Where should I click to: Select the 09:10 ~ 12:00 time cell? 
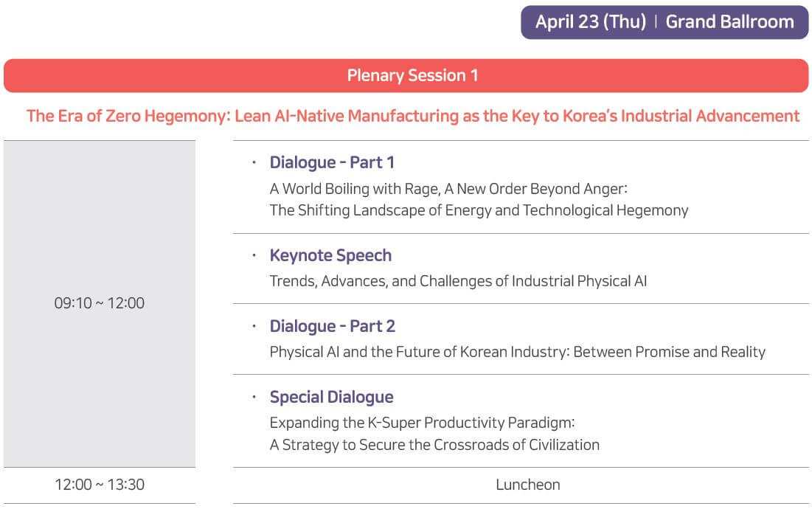[100, 303]
